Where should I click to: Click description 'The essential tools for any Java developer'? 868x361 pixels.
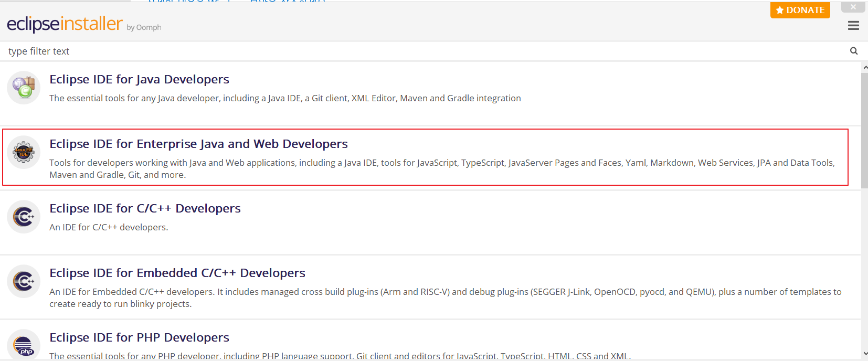(285, 98)
